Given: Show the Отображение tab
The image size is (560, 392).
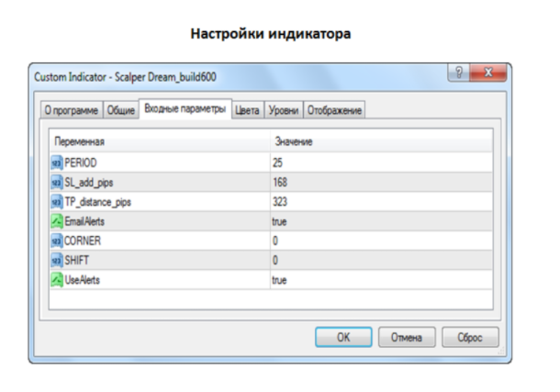Looking at the screenshot, I should click(334, 110).
